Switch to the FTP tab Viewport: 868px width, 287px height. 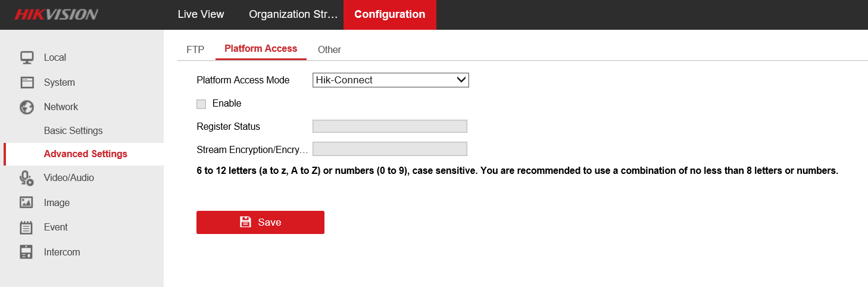[195, 49]
